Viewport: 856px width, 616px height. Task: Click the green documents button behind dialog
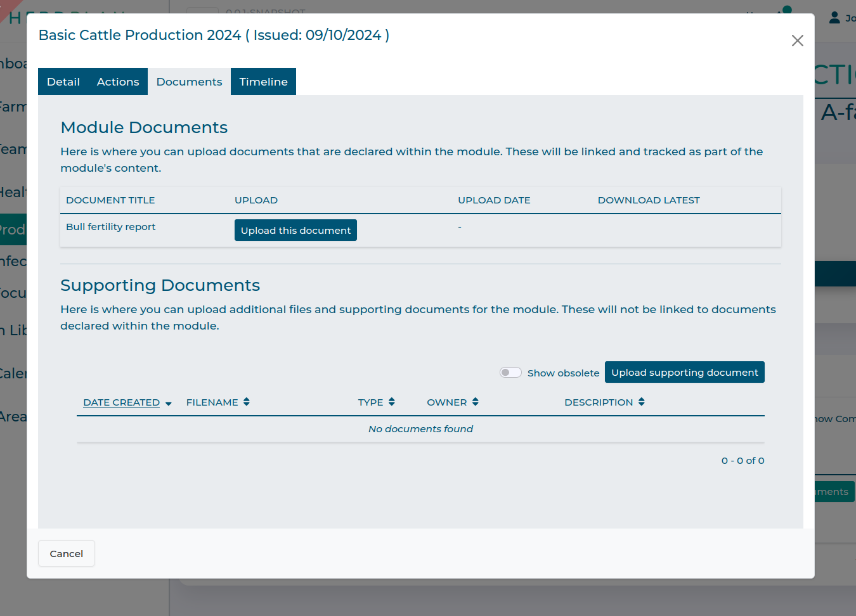tap(834, 492)
